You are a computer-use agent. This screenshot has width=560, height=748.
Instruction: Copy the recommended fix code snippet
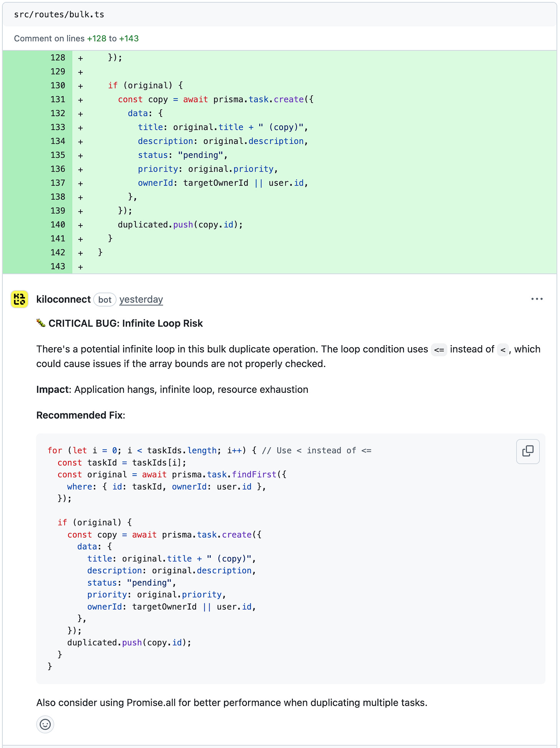click(x=528, y=451)
